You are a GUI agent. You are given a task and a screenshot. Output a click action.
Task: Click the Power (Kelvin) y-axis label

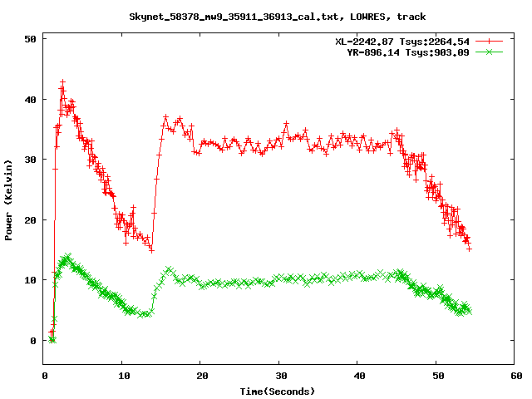[x=8, y=200]
